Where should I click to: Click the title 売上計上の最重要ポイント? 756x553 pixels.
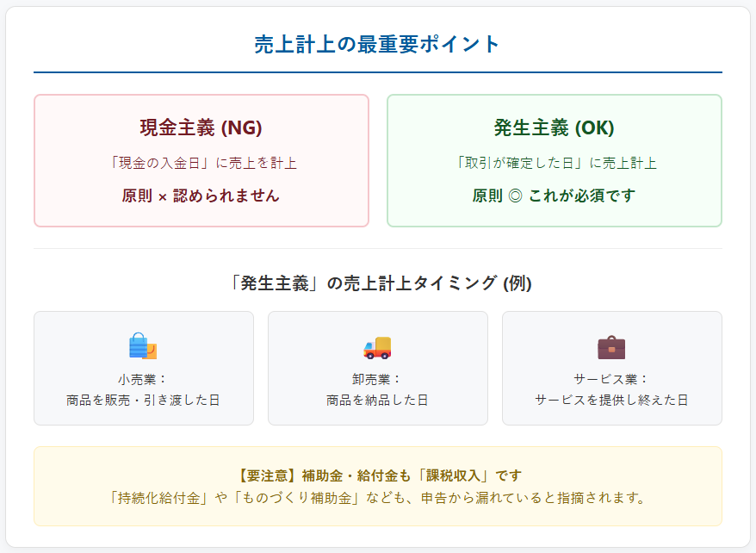(x=377, y=45)
